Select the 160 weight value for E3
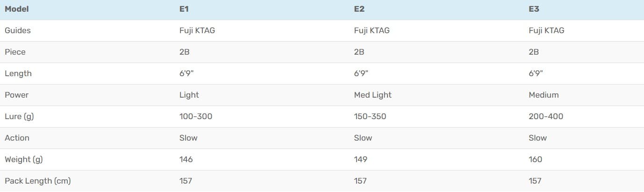Screen dimensions: 644x192 point(536,159)
